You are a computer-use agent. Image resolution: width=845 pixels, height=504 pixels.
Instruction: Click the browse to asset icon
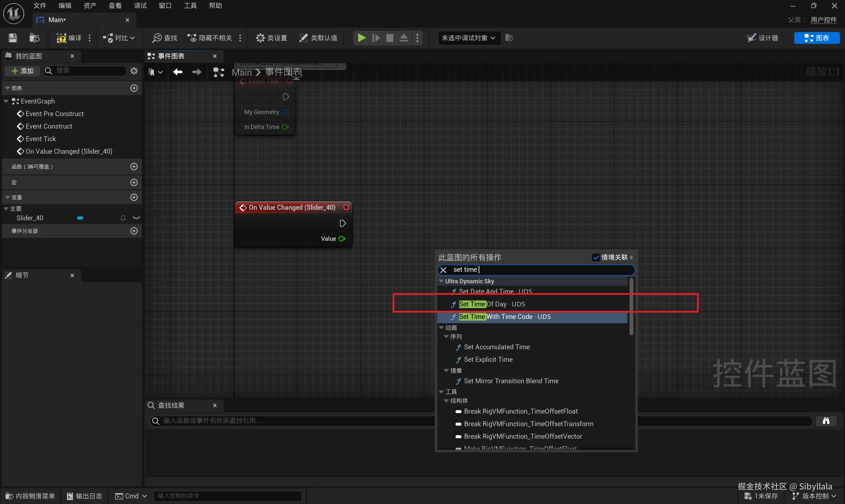34,38
